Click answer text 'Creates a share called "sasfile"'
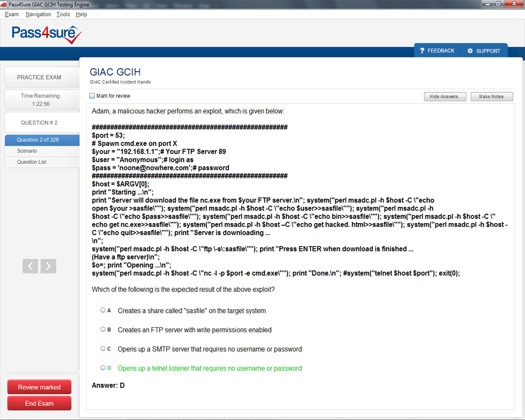The height and width of the screenshot is (420, 525). click(x=192, y=311)
